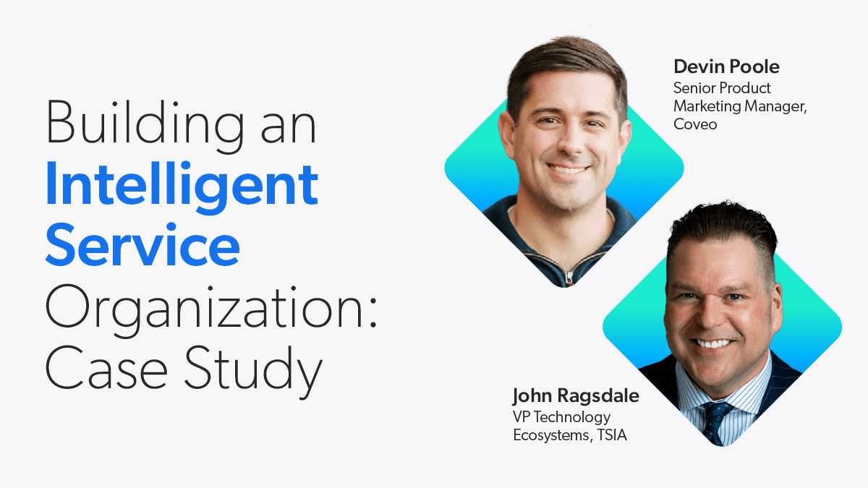Click the "Building an" title line

pyautogui.click(x=182, y=123)
